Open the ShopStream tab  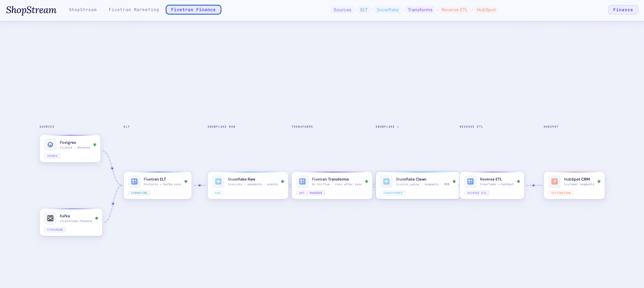(83, 10)
